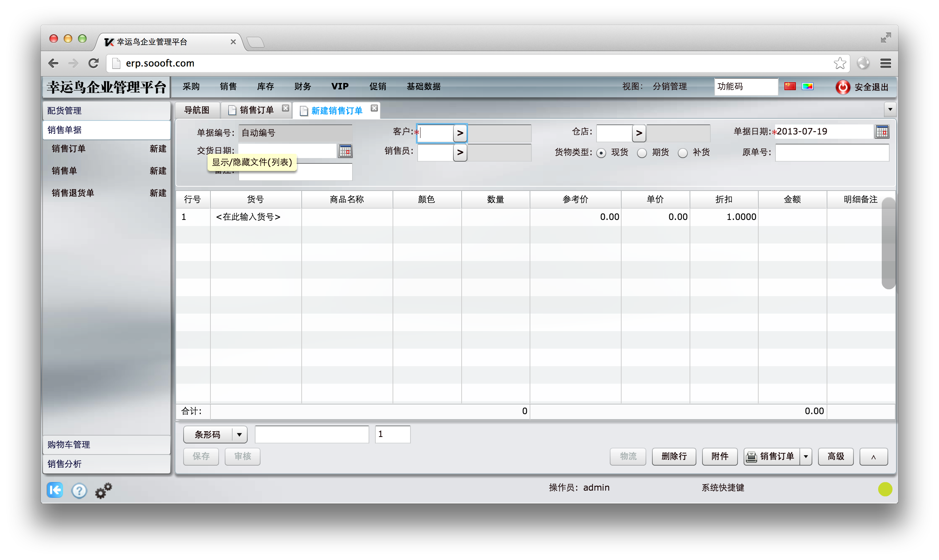Screen dimensions: 939x560
Task: Click the 功能码 input field
Action: (746, 87)
